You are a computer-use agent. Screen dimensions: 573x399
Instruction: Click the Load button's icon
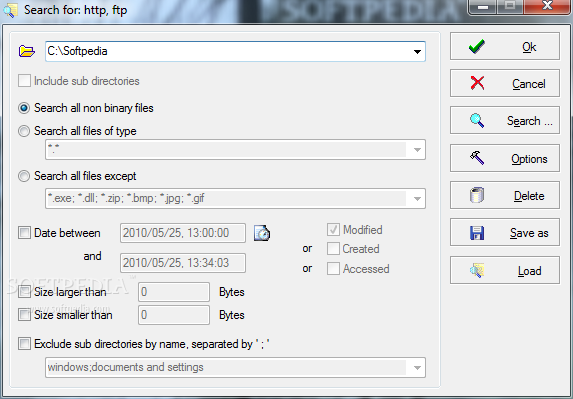point(477,270)
